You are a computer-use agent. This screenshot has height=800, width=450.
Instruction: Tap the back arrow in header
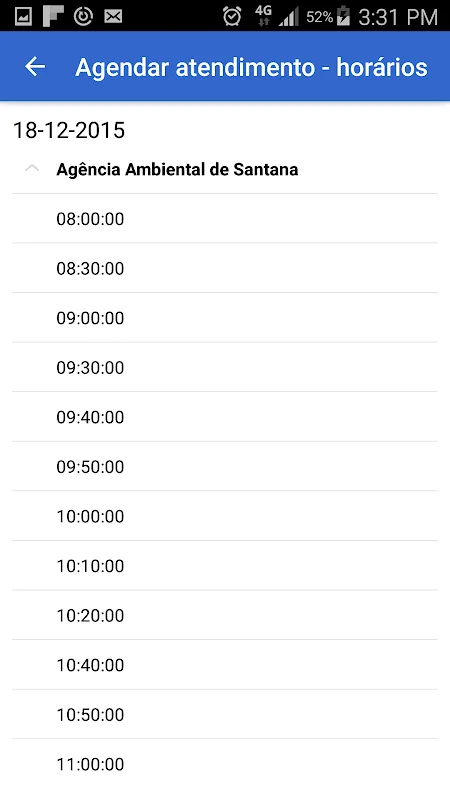point(35,67)
